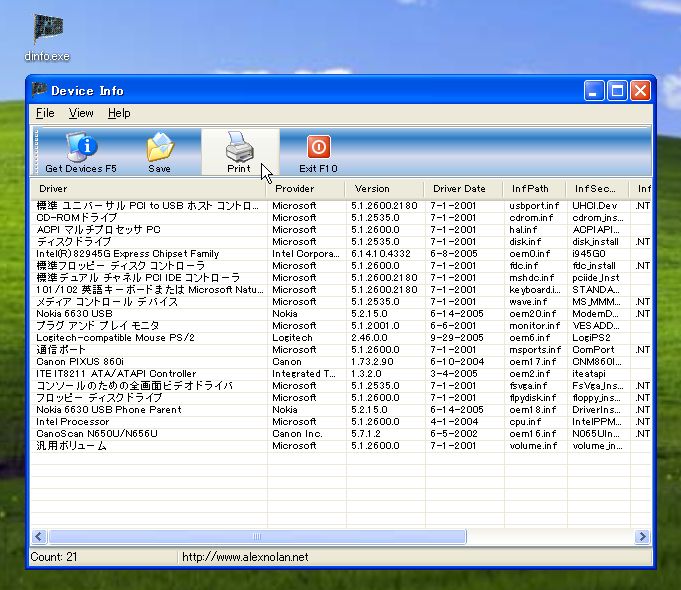Click the horizontal scrollbar right arrow

click(642, 537)
